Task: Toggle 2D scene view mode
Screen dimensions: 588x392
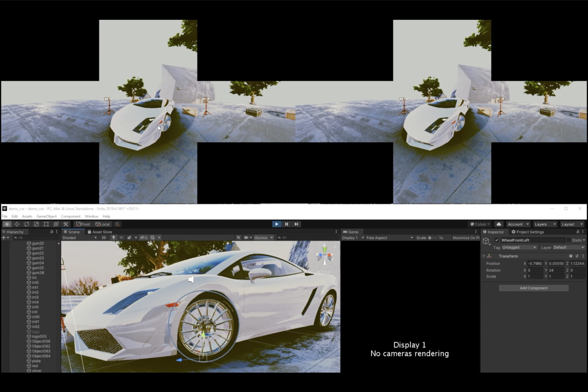Action: tap(104, 238)
